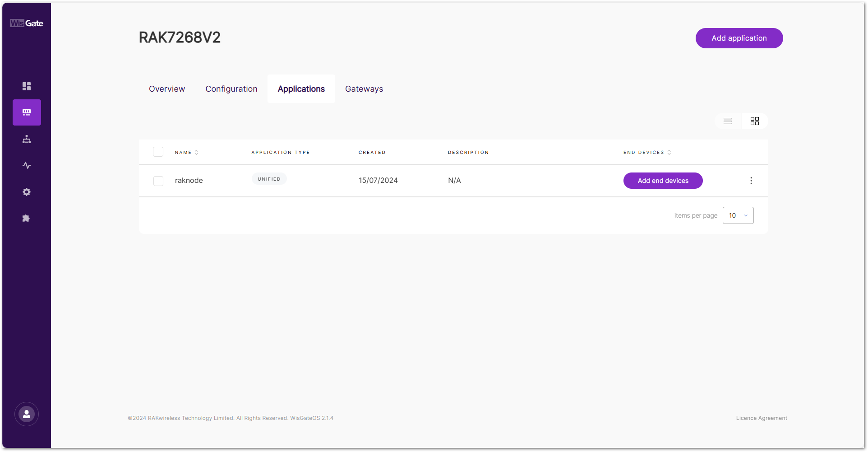The height and width of the screenshot is (452, 868).
Task: Open the Settings gear icon in sidebar
Action: pyautogui.click(x=27, y=192)
